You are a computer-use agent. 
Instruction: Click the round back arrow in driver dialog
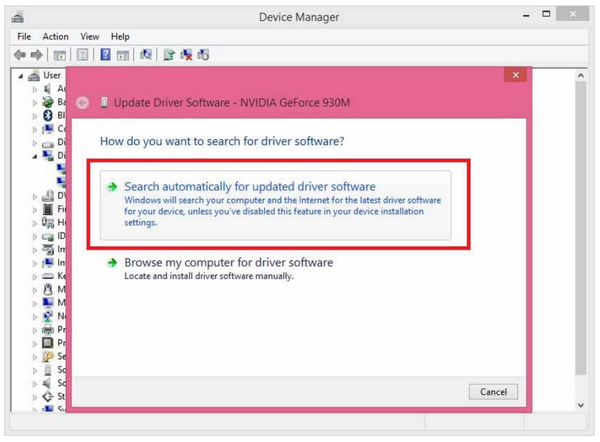pyautogui.click(x=83, y=102)
